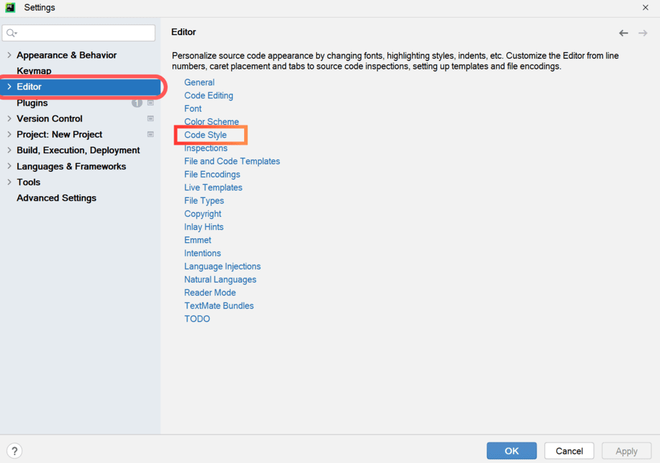Click the Version Control project-level marker icon
Viewport: 660px width, 463px height.
150,119
